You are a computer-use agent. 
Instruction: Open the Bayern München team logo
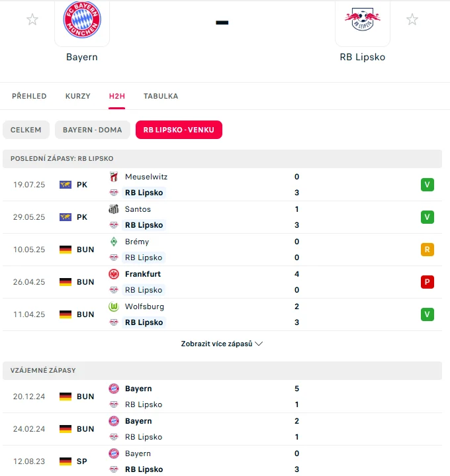tap(82, 20)
